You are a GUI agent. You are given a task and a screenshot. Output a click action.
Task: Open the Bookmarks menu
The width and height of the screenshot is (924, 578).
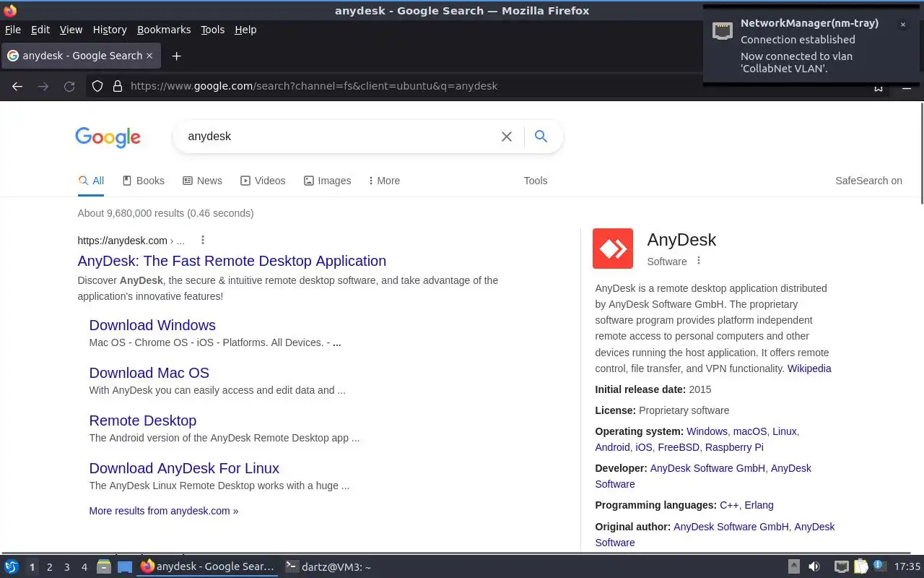pyautogui.click(x=164, y=30)
